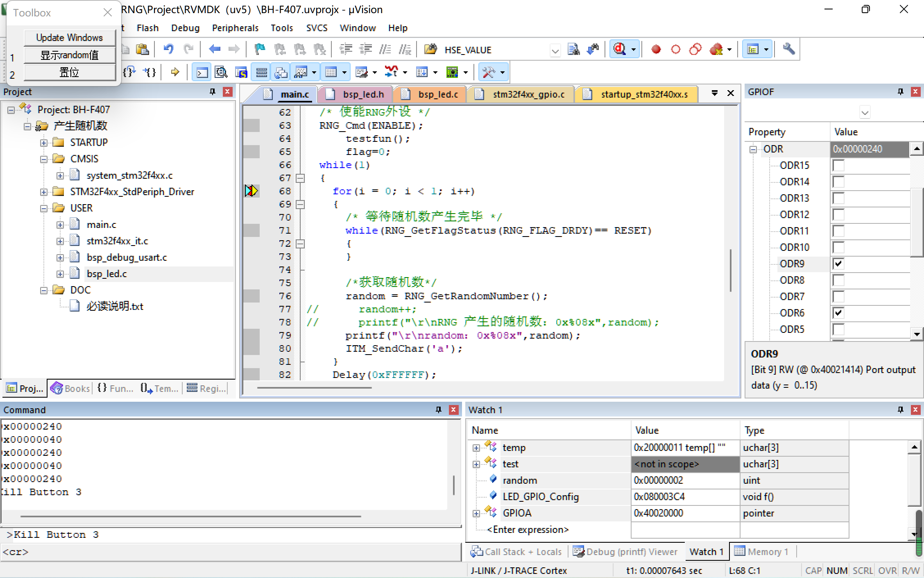
Task: Click the Command Window toolbar icon
Action: pos(202,73)
